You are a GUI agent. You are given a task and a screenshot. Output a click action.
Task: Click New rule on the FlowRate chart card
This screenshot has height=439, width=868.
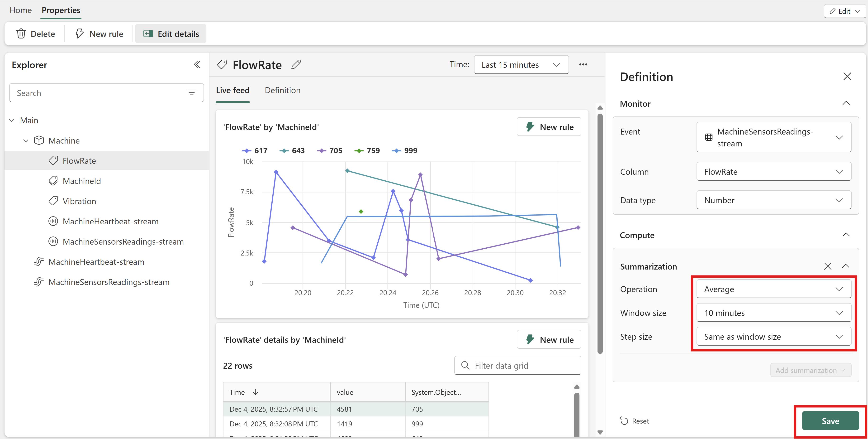click(549, 127)
